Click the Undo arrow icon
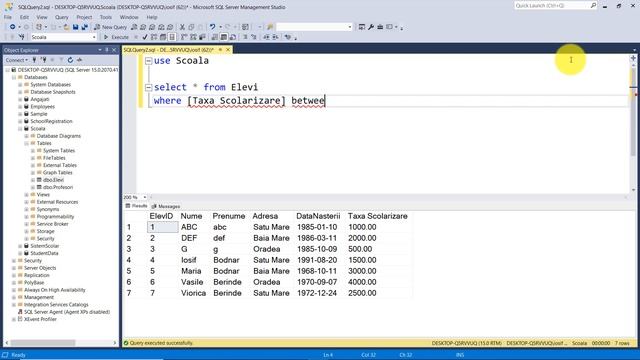 [x=213, y=27]
